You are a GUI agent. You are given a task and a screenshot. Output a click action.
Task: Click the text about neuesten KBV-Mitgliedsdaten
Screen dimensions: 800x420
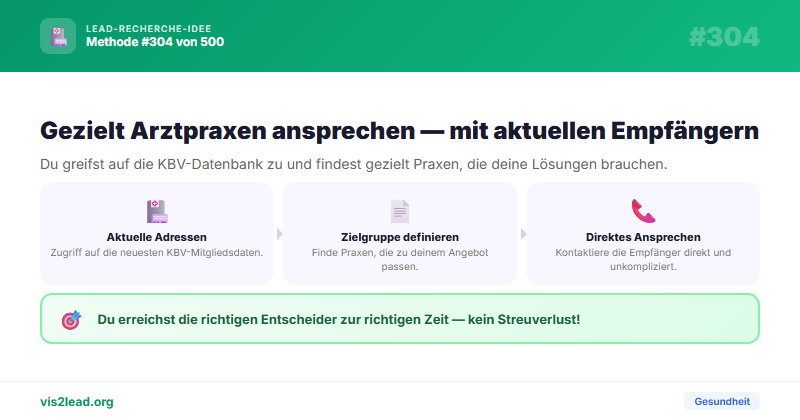[157, 253]
